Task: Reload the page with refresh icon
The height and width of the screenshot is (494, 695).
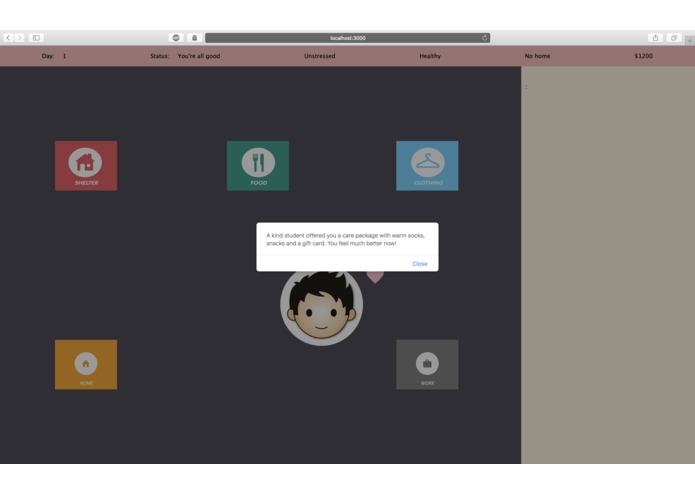Action: point(484,38)
